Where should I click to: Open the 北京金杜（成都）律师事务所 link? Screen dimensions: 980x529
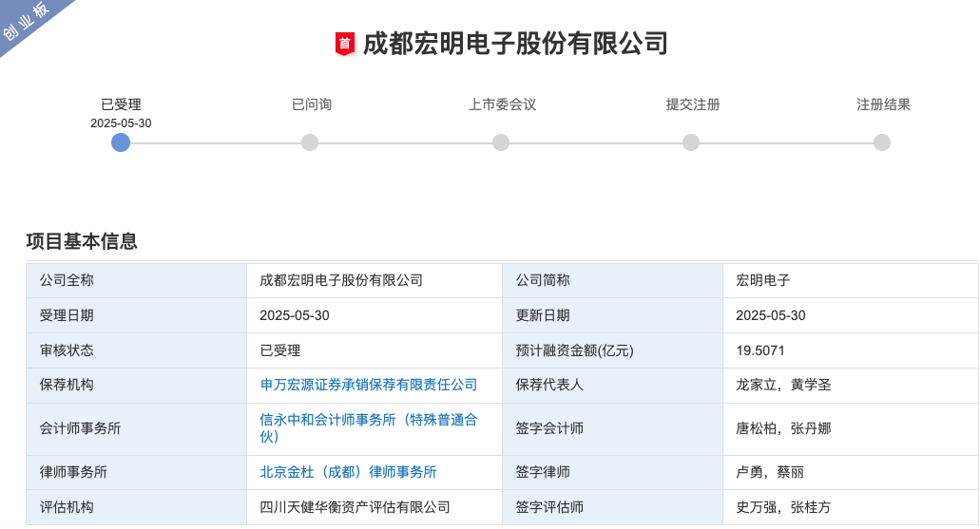click(348, 472)
